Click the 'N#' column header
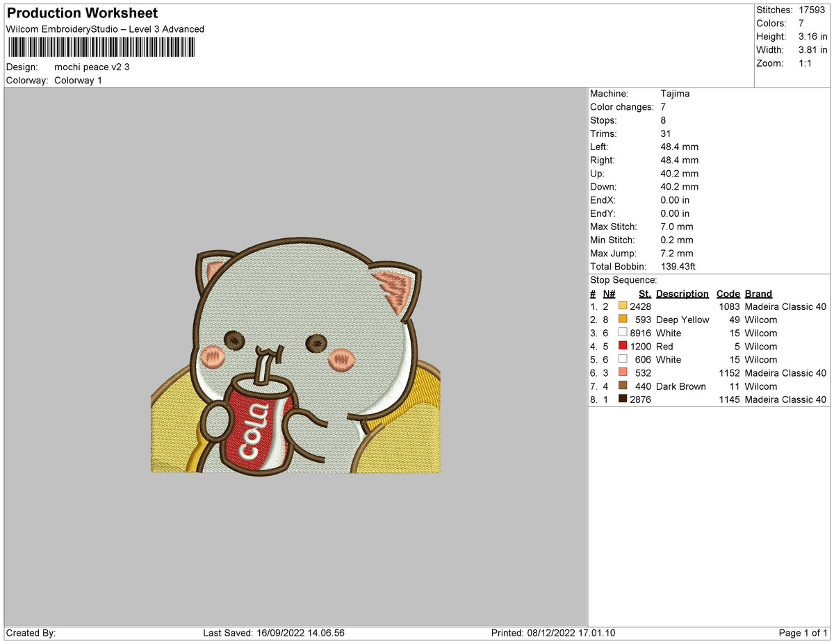Viewport: 834px width, 644px height. coord(609,294)
